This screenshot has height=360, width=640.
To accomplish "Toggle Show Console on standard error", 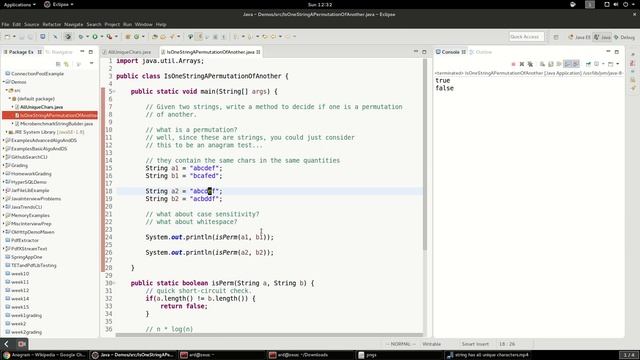I will 576,64.
